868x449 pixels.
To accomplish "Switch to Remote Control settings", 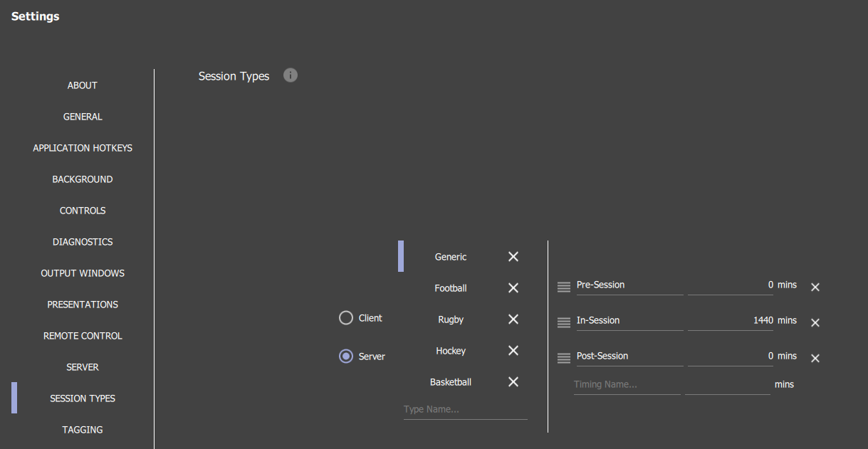I will point(83,336).
